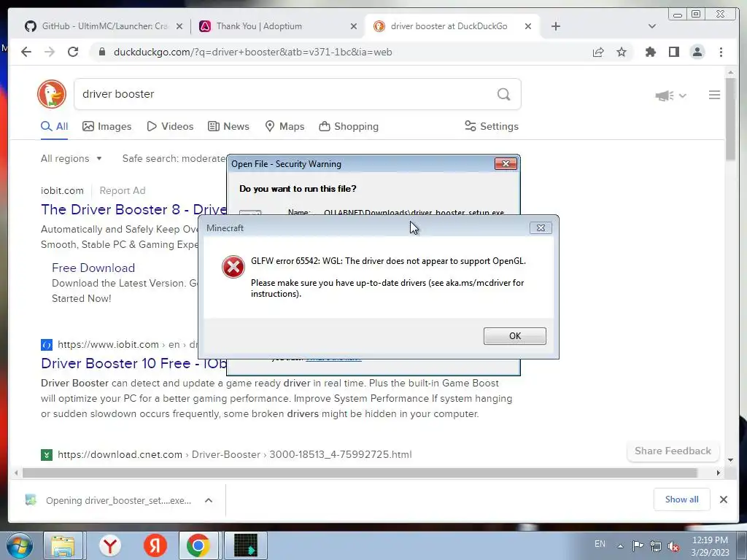This screenshot has height=560, width=747.
Task: Open the red Yandex Я taskbar icon
Action: 155,545
